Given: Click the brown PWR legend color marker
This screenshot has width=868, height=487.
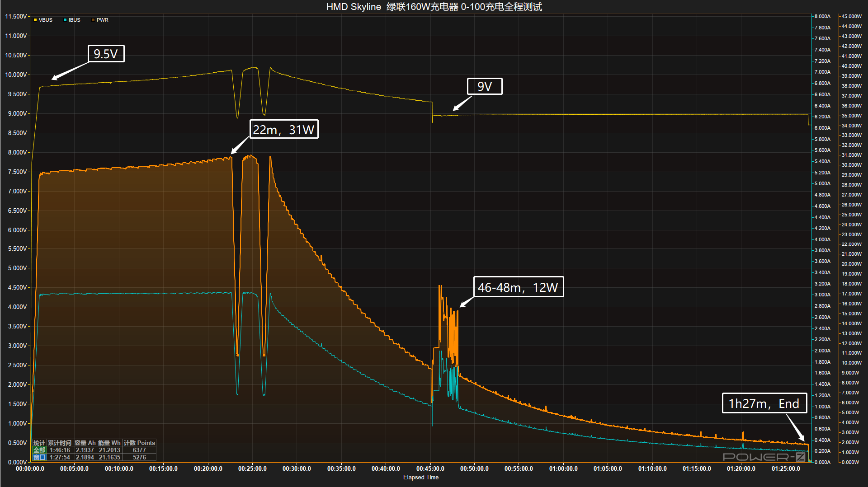Looking at the screenshot, I should pyautogui.click(x=93, y=20).
